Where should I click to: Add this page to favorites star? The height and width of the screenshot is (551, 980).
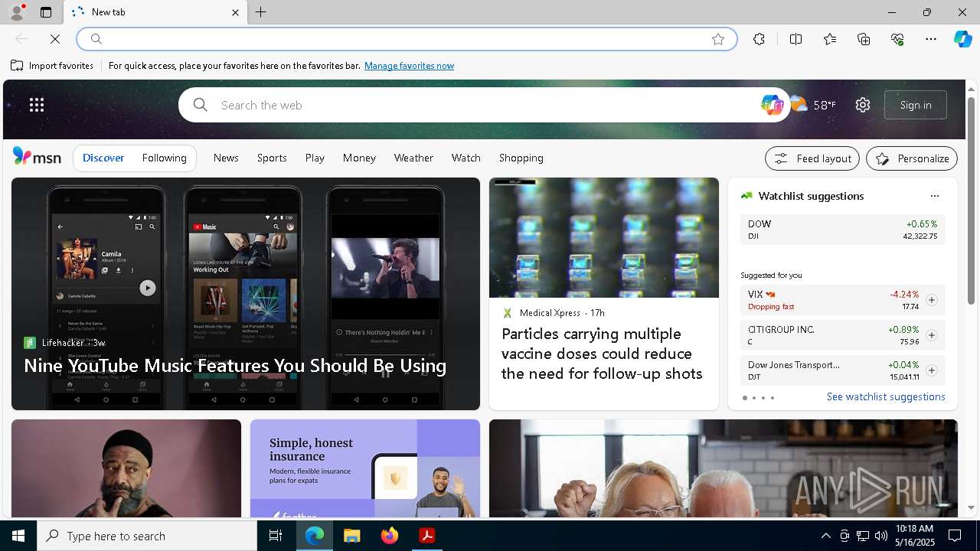tap(717, 39)
